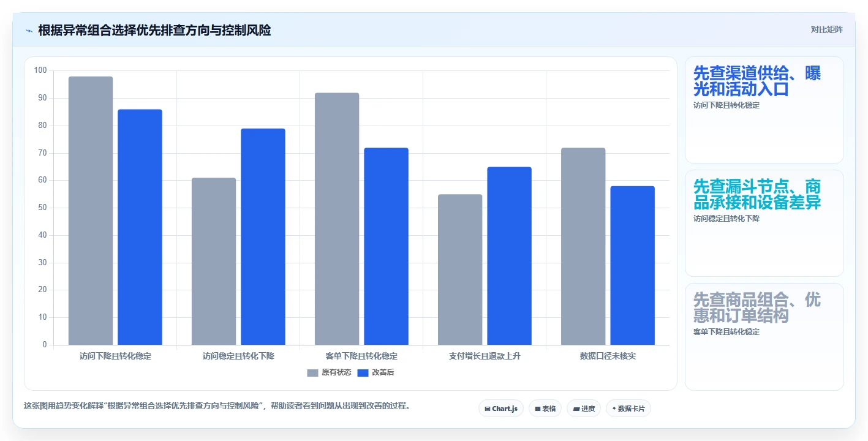Select the Chart.js tag

[501, 409]
